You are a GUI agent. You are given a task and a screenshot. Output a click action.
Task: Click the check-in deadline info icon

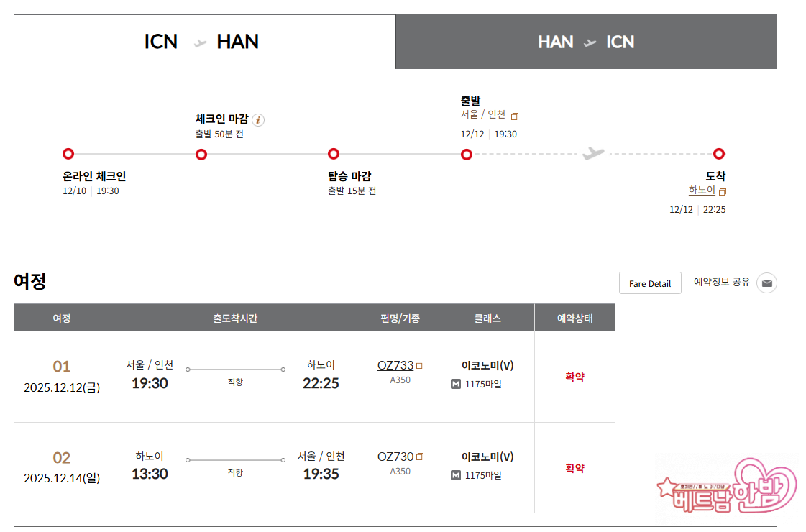[x=259, y=120]
